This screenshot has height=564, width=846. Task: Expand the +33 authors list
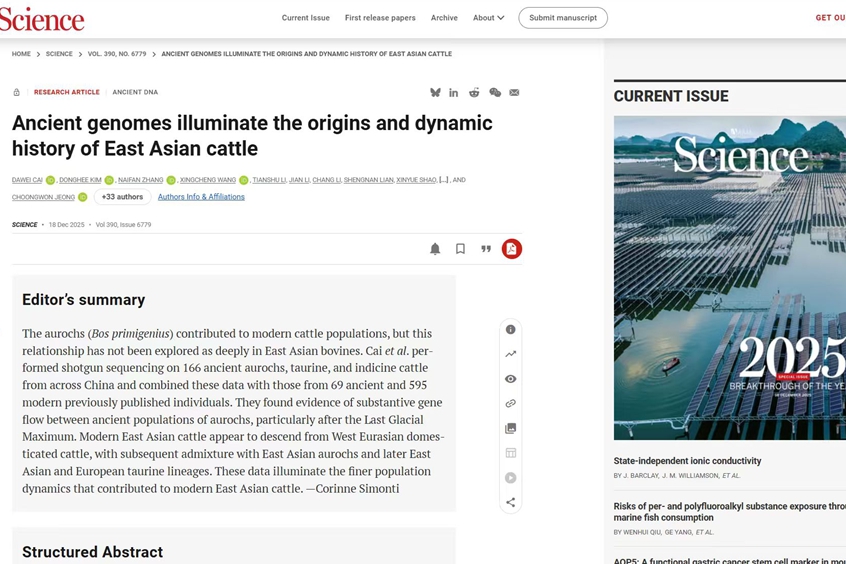coord(122,197)
